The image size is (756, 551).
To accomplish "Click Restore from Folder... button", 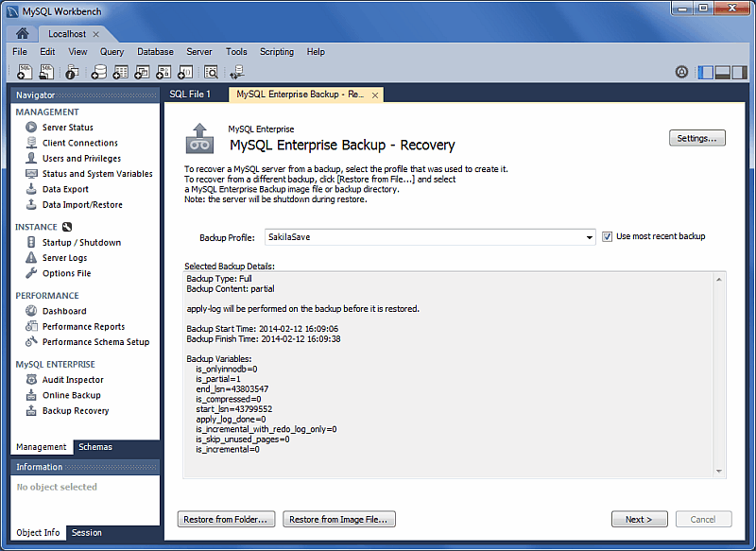I will pyautogui.click(x=226, y=519).
